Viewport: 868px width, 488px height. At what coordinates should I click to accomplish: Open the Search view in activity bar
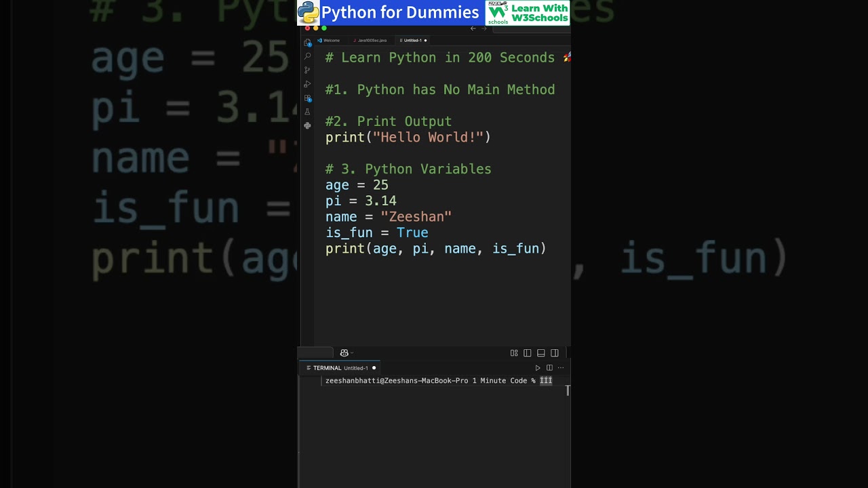(307, 56)
